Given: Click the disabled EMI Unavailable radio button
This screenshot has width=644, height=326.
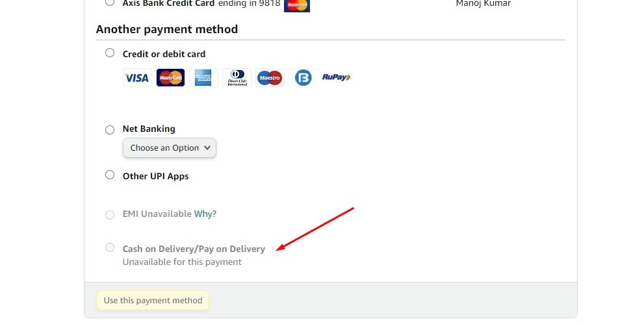Looking at the screenshot, I should click(x=110, y=215).
